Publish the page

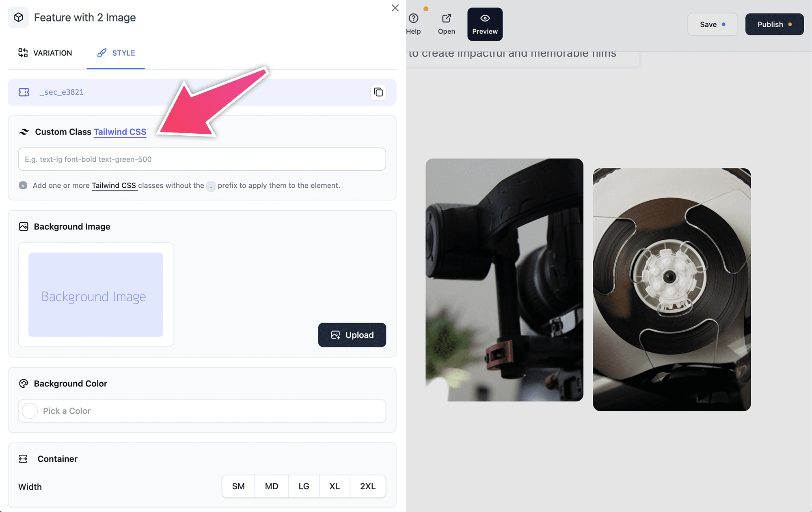coord(774,24)
